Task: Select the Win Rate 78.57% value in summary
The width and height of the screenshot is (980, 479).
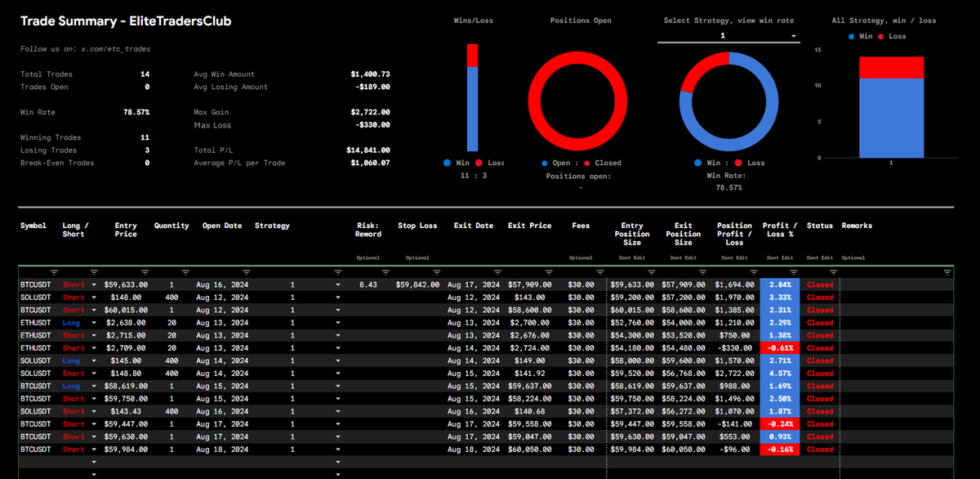Action: point(136,112)
